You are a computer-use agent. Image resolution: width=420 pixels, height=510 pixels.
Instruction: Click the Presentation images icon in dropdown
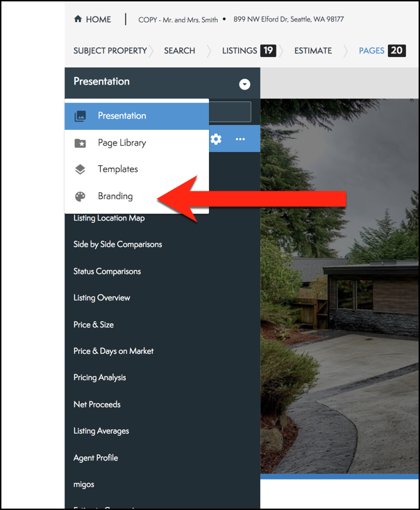click(80, 116)
